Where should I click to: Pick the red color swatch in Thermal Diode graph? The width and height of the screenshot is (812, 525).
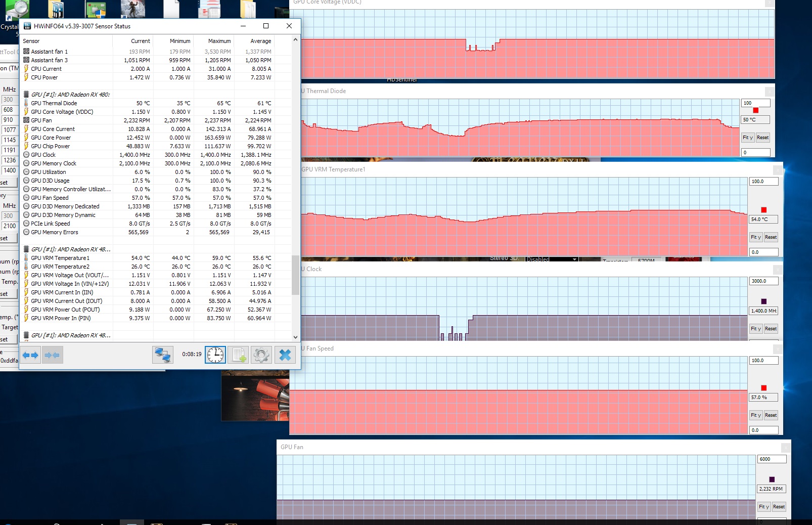(756, 110)
